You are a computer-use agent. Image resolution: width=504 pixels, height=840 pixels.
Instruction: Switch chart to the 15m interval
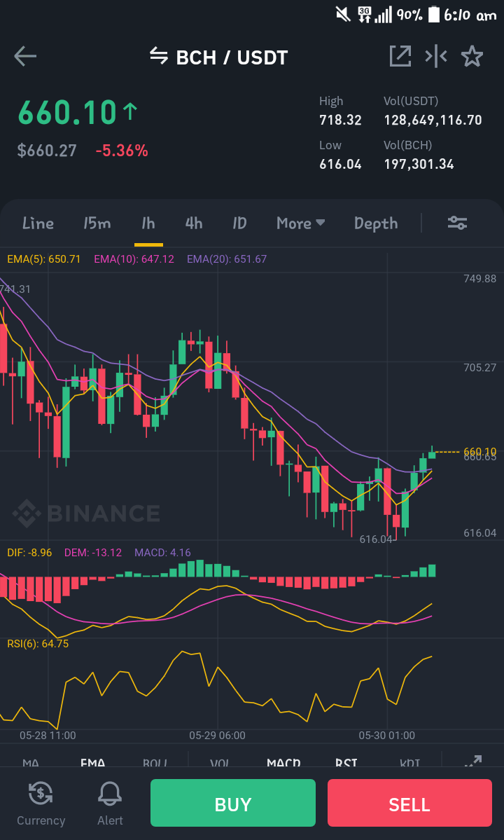(97, 223)
